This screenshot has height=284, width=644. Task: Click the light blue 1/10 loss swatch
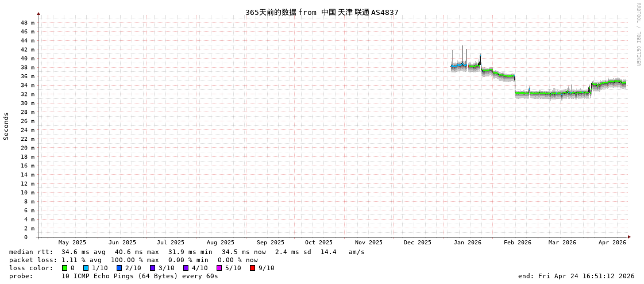point(86,268)
